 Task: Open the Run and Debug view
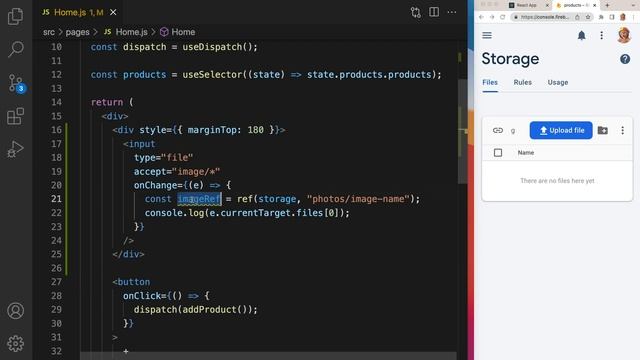pos(16,149)
